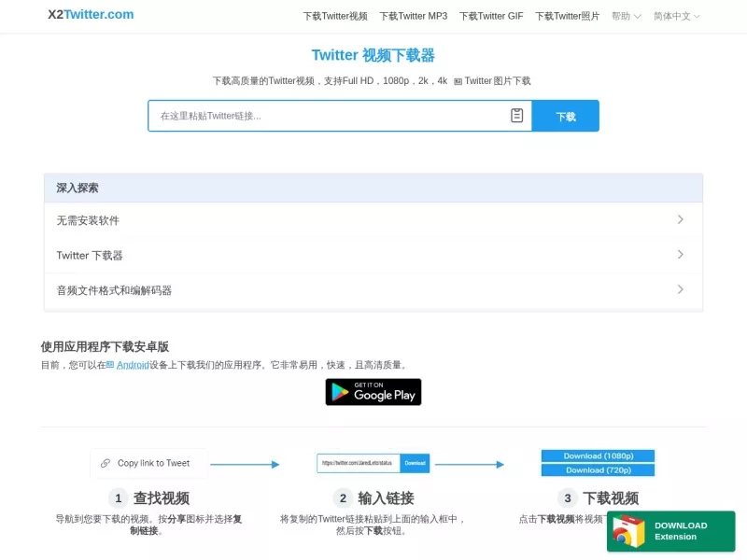Open the Android link
The height and width of the screenshot is (560, 747).
click(x=133, y=365)
